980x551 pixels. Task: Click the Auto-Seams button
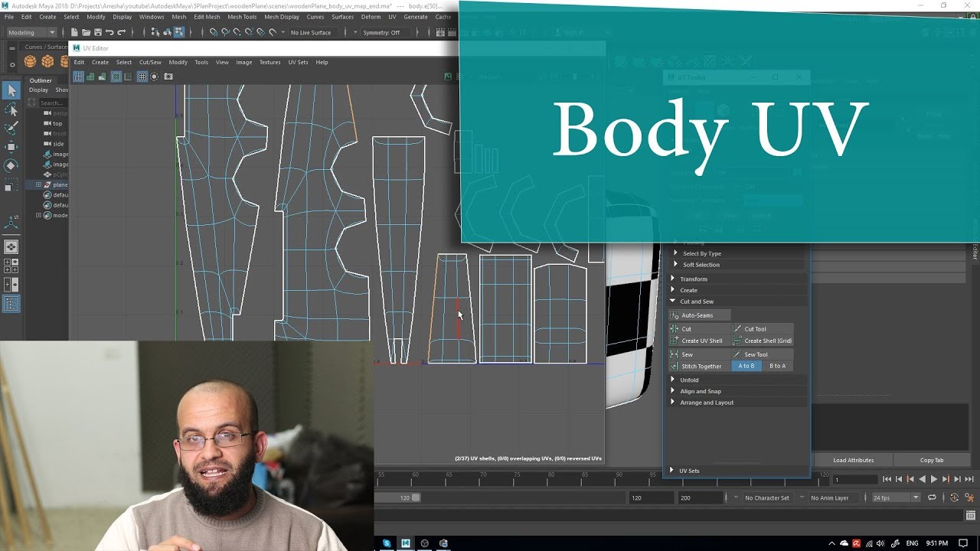coord(700,315)
